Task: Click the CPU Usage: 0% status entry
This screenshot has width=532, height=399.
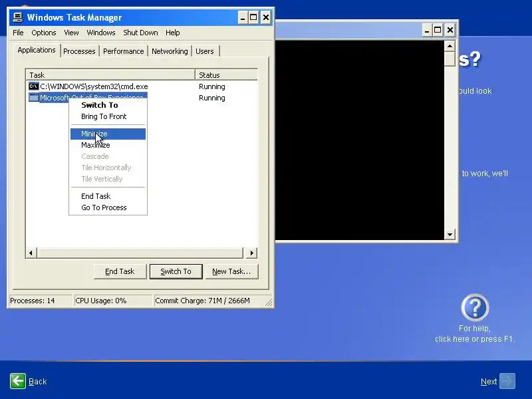Action: coord(112,301)
